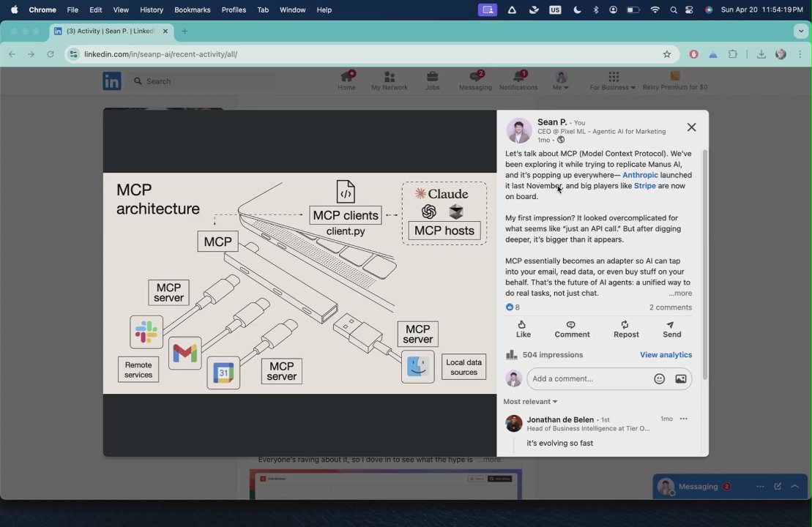
Task: Open the Bookmarks menu
Action: [192, 10]
